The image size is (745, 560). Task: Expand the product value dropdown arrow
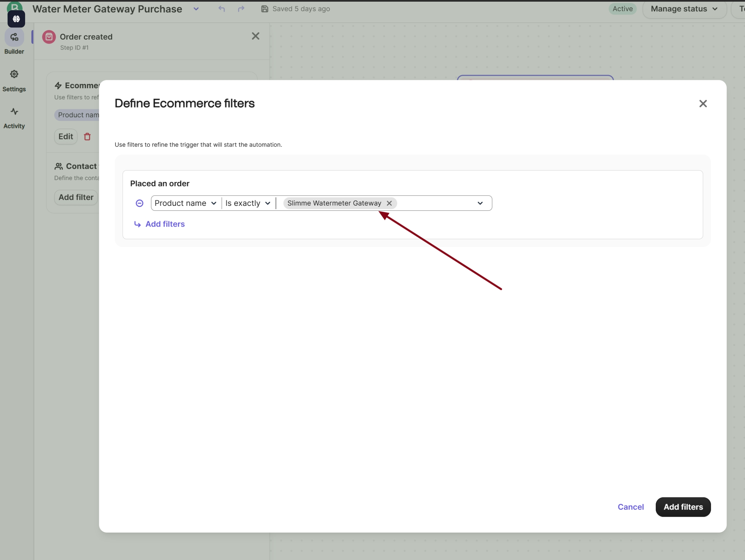[x=480, y=203]
